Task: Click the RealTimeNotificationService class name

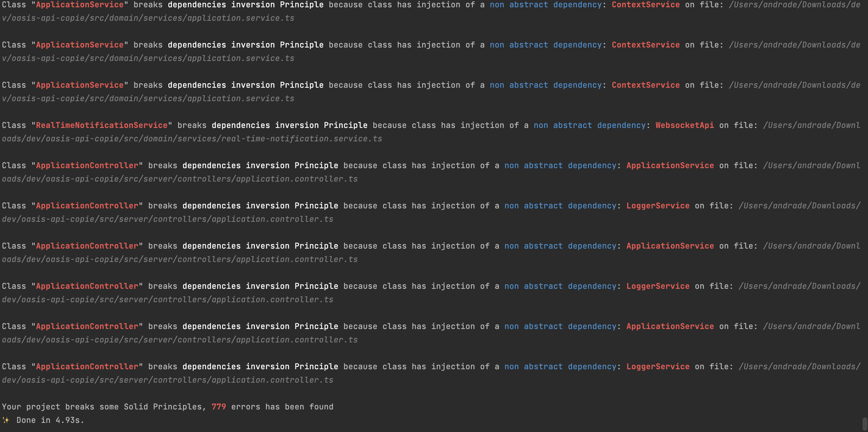Action: 102,125
